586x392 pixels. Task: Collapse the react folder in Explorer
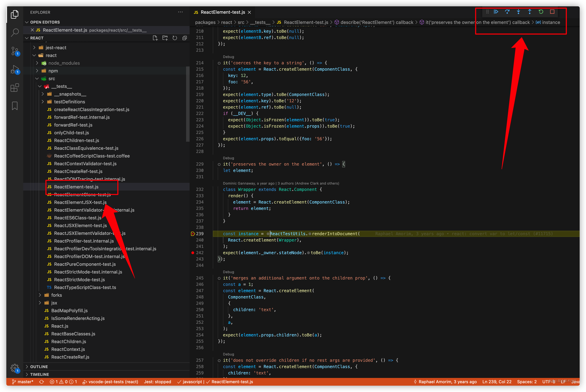pyautogui.click(x=34, y=55)
